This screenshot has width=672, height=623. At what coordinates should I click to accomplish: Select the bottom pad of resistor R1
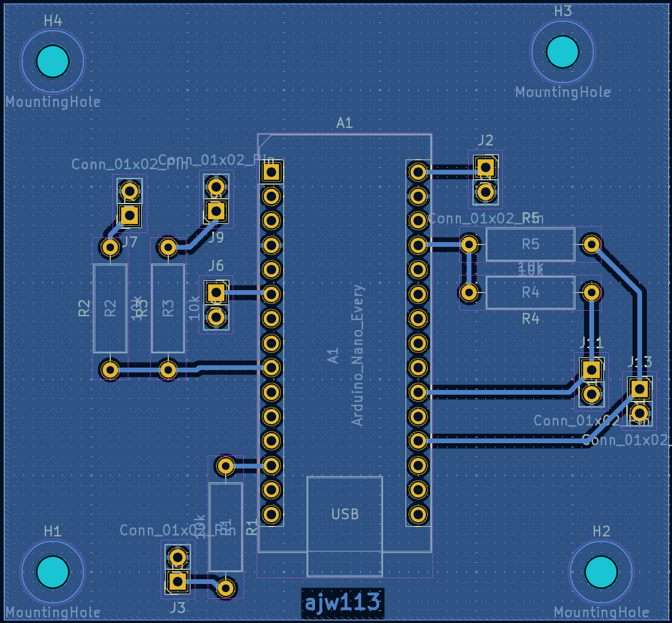click(x=226, y=589)
